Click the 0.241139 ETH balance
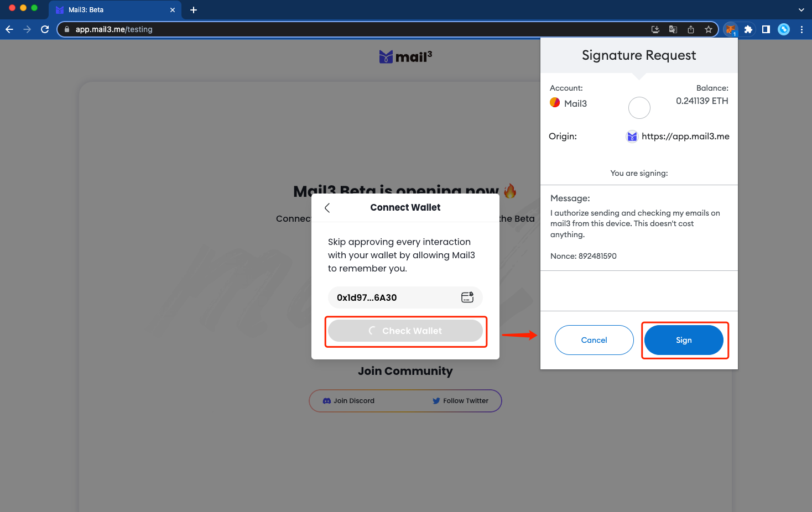The height and width of the screenshot is (512, 812). (702, 101)
